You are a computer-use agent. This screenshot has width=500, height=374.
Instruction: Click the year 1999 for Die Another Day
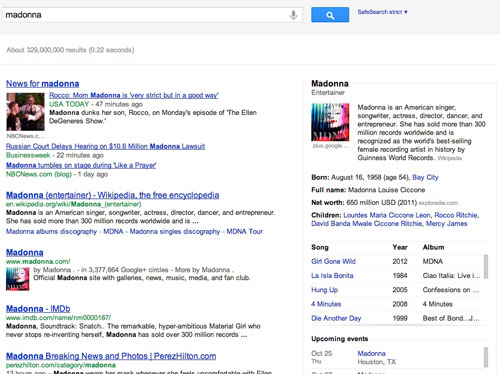(x=400, y=318)
